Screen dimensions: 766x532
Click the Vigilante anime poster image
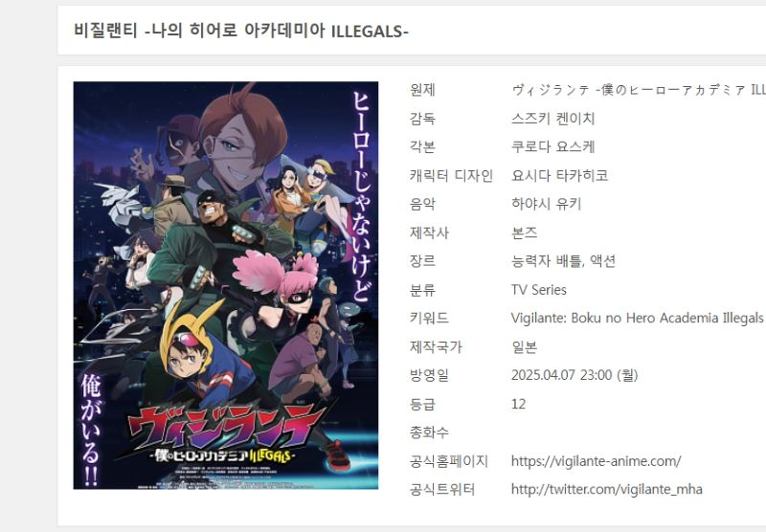pyautogui.click(x=226, y=285)
